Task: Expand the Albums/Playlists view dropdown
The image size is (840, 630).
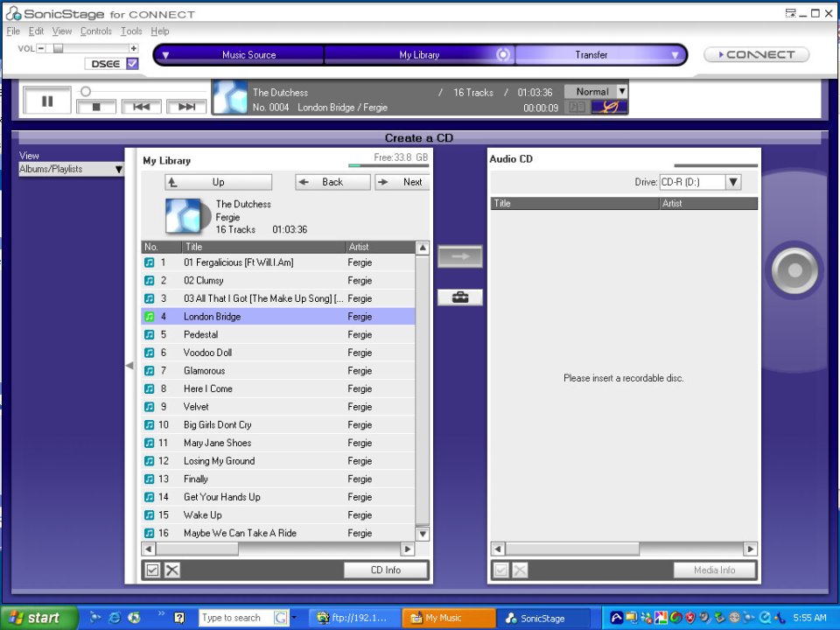Action: (x=118, y=169)
